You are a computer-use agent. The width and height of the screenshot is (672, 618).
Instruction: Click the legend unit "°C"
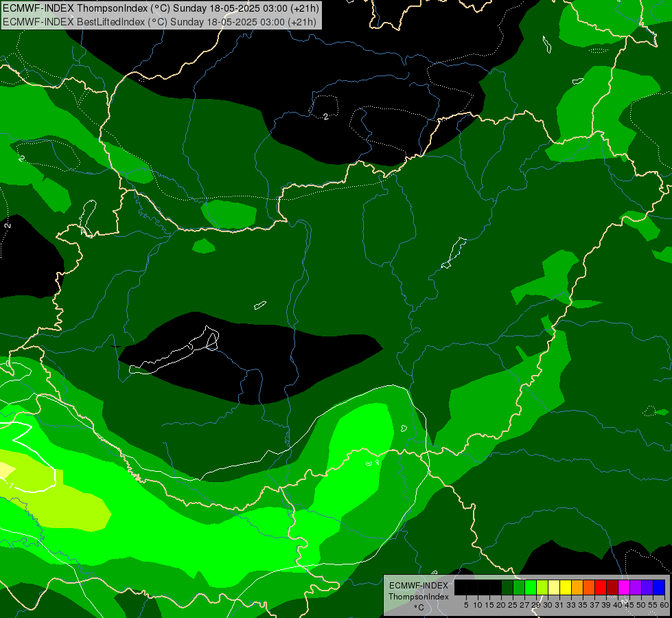[x=419, y=608]
